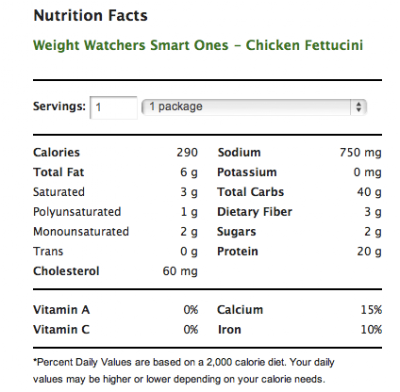Select the Servings label
The image size is (400, 392).
pyautogui.click(x=59, y=106)
